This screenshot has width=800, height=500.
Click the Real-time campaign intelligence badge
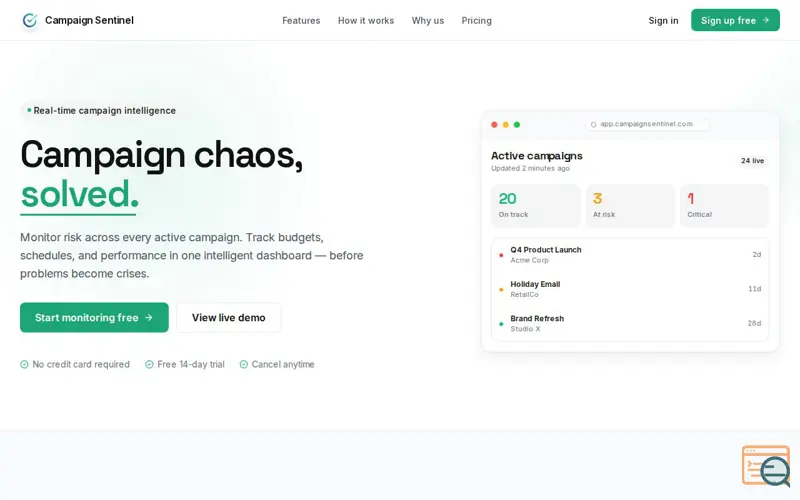pos(101,110)
